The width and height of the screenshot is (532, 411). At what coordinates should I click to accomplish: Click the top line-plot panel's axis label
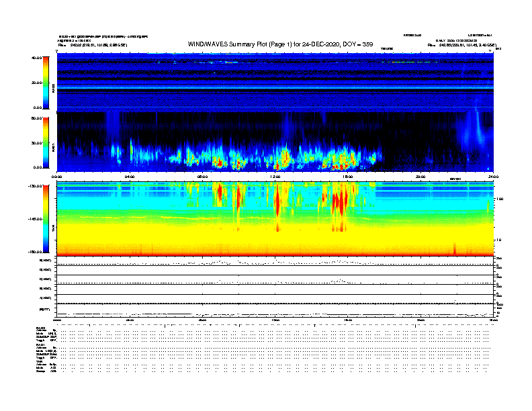point(46,261)
